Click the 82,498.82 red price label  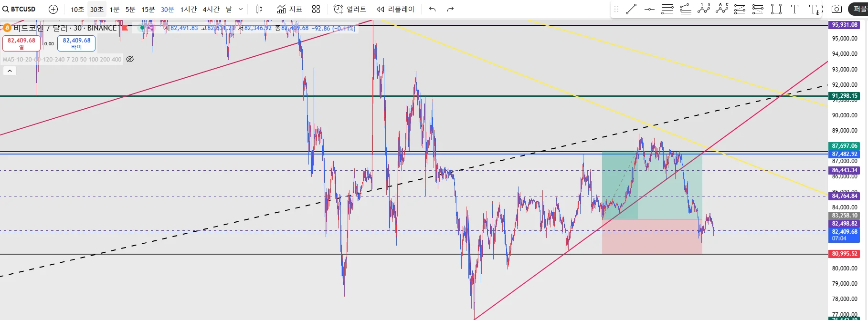(x=844, y=224)
